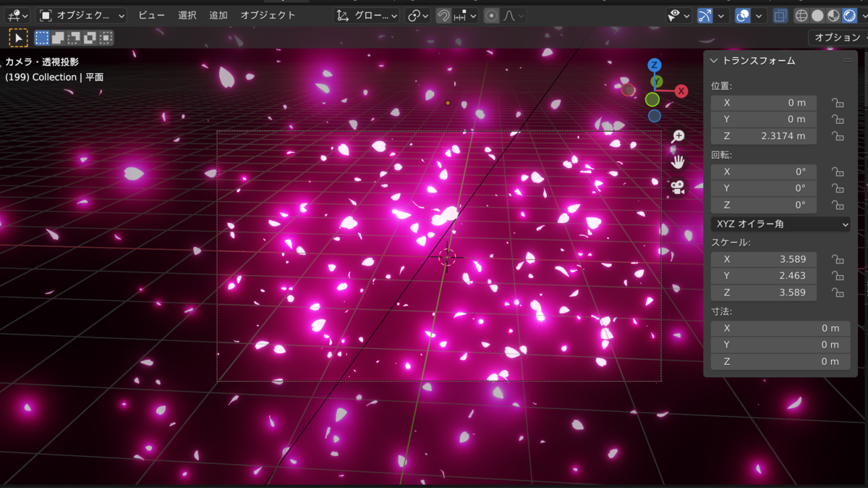Click the 回転 X field
This screenshot has width=868, height=488.
point(763,172)
